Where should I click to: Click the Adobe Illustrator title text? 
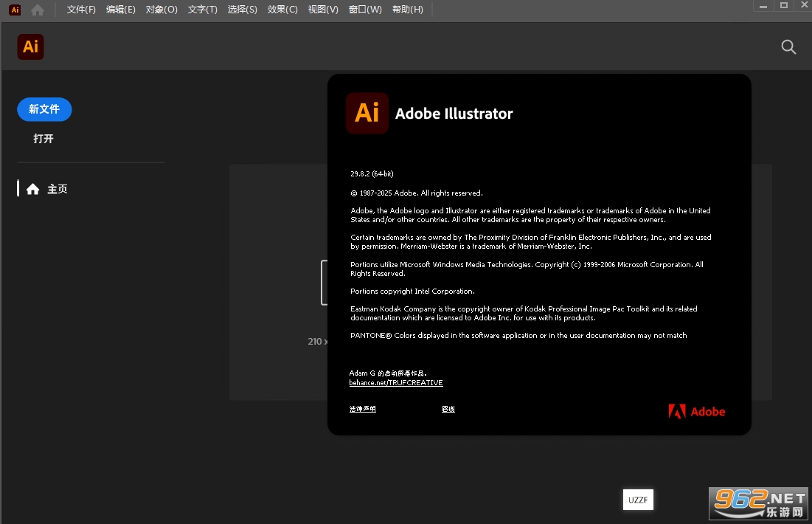pyautogui.click(x=454, y=114)
